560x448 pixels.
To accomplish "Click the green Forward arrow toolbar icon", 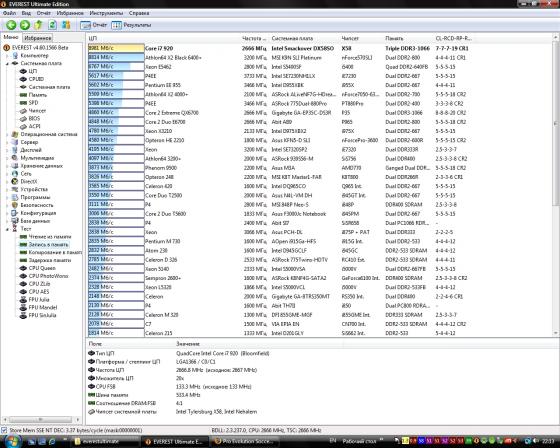I will click(25, 25).
